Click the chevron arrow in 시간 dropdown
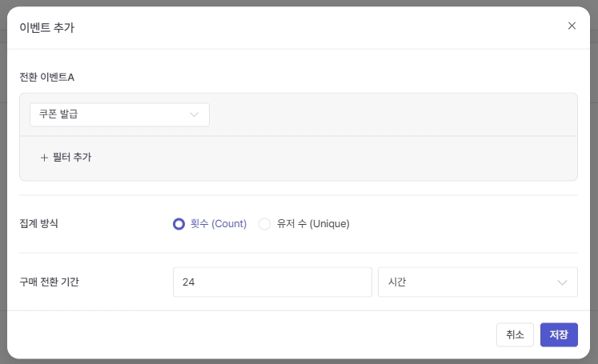 pyautogui.click(x=562, y=282)
